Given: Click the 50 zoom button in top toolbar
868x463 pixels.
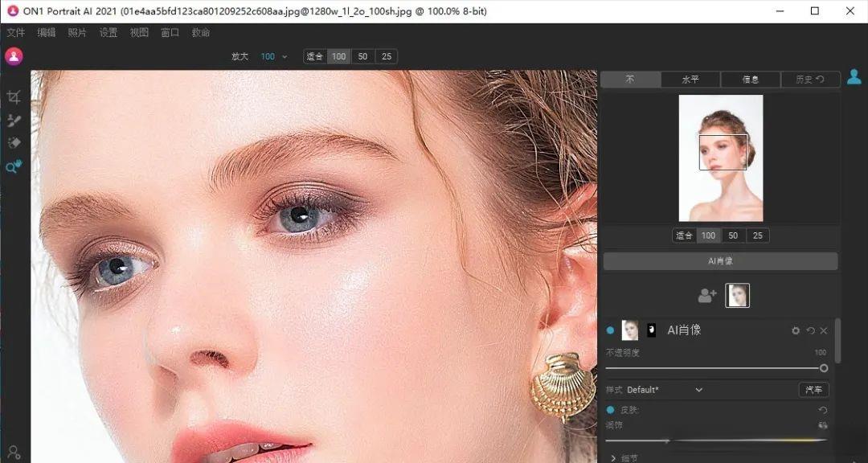Looking at the screenshot, I should (x=363, y=56).
